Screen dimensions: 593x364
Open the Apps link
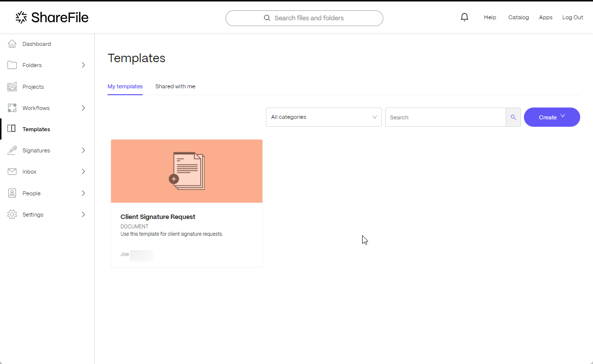[x=546, y=17]
